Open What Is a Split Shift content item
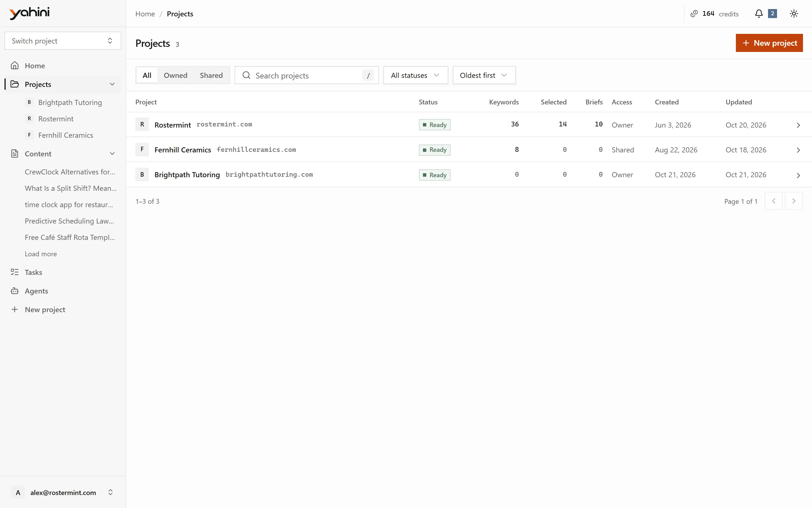The height and width of the screenshot is (508, 812). [x=71, y=189]
